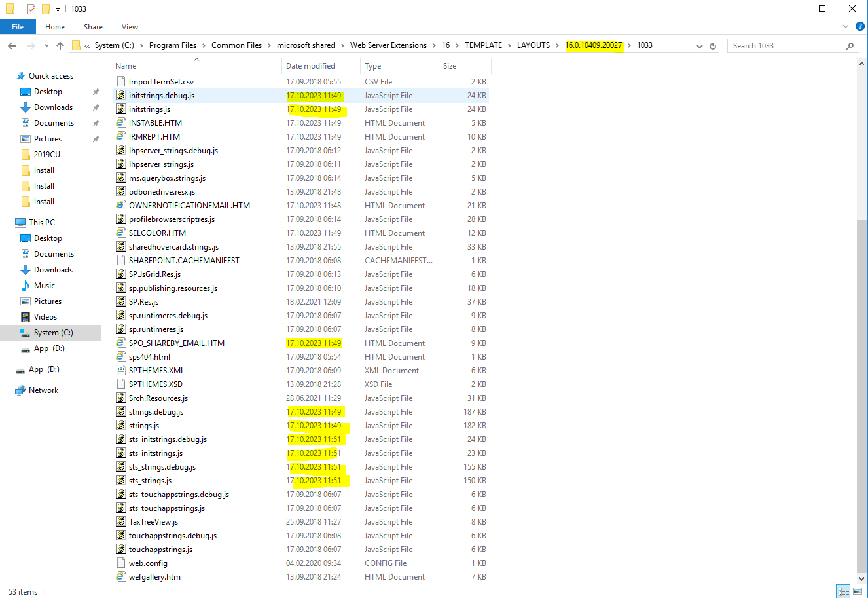Open the File ribbon tab
Image resolution: width=868 pixels, height=598 pixels.
coord(18,27)
